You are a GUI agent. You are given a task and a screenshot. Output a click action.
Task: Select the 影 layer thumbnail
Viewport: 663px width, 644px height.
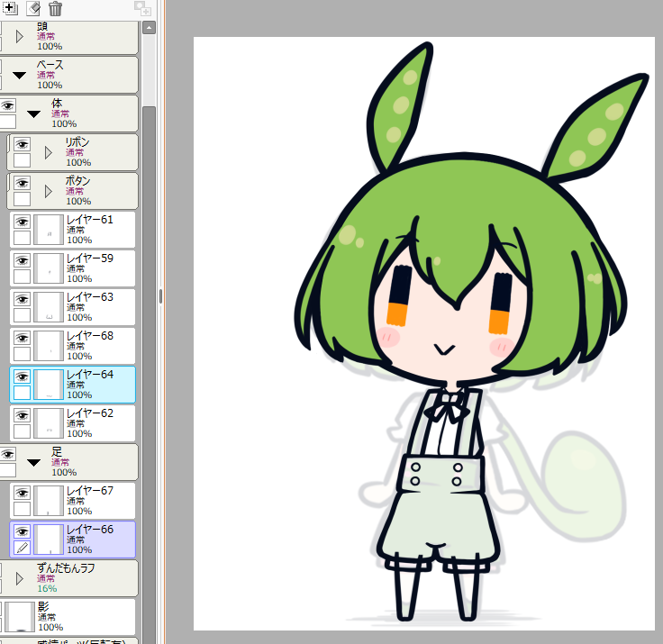coord(20,617)
